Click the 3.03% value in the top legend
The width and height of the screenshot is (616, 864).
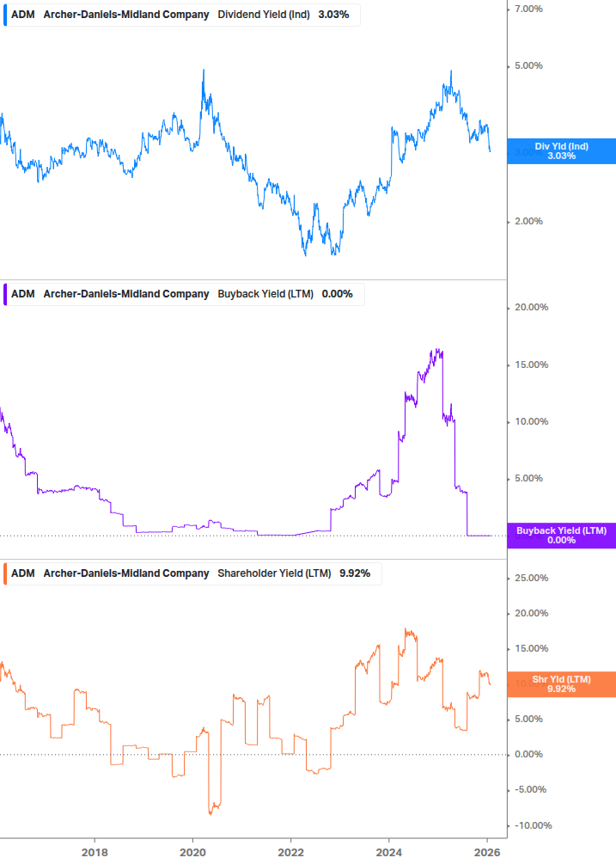click(333, 15)
